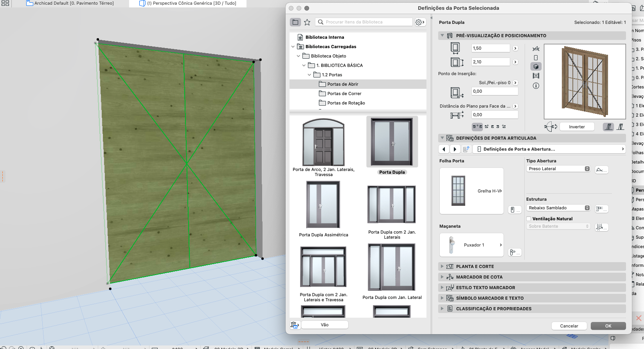
Task: Select third reveal anchor option
Action: (492, 126)
